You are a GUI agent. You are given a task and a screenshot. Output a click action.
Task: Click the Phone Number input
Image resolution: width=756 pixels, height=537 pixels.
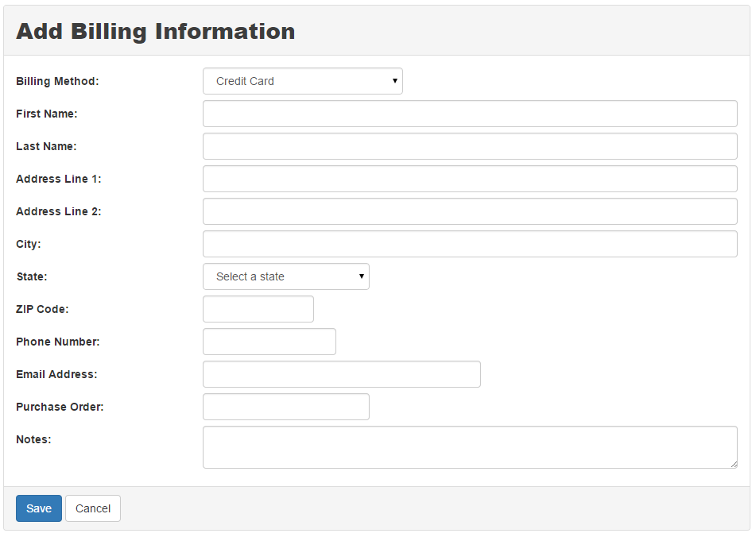click(x=269, y=342)
